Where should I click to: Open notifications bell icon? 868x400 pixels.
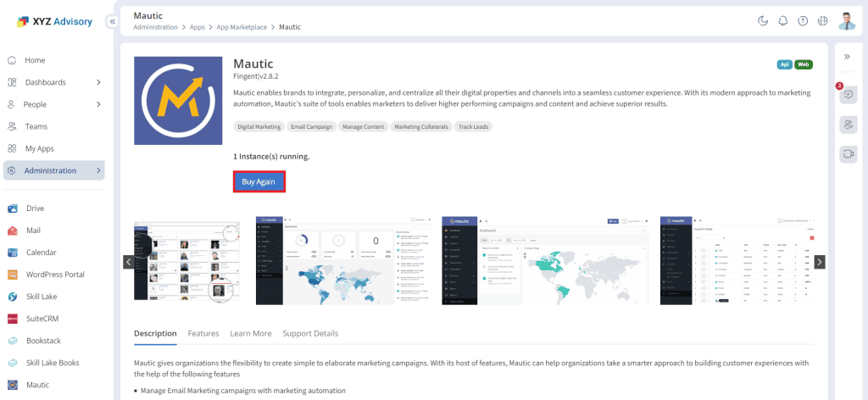pos(782,21)
